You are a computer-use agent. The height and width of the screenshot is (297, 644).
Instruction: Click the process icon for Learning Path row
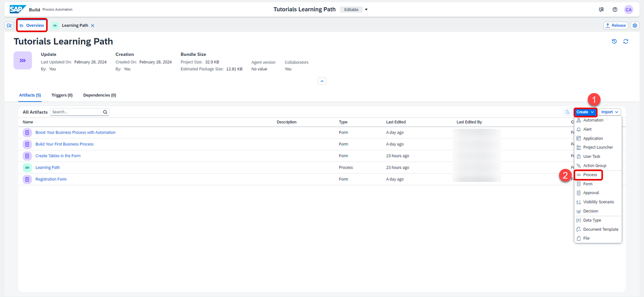click(x=27, y=168)
